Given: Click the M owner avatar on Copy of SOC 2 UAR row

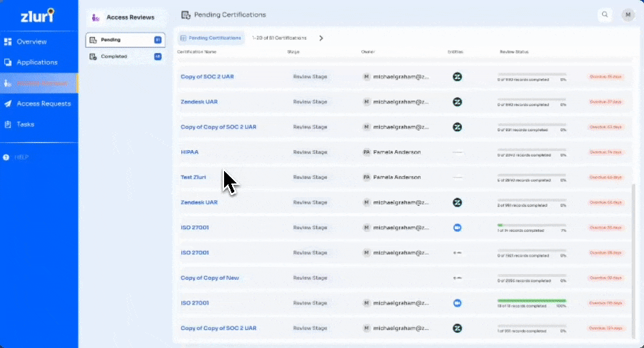Looking at the screenshot, I should click(366, 77).
